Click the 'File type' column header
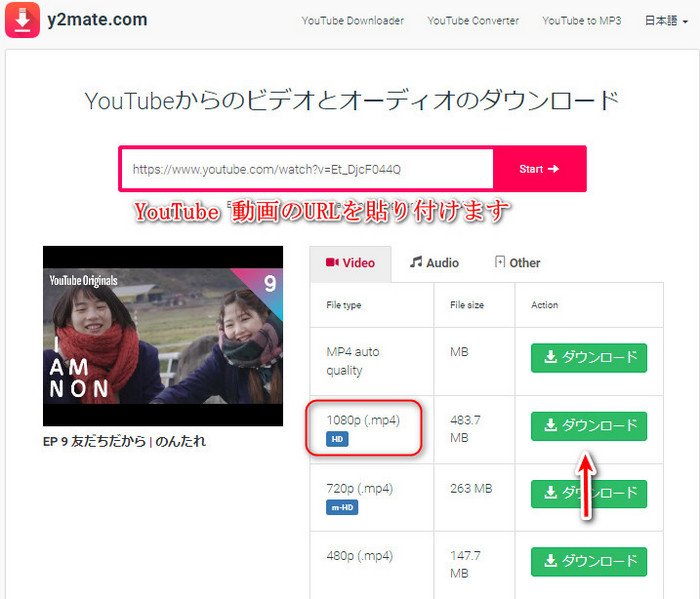 coord(344,305)
